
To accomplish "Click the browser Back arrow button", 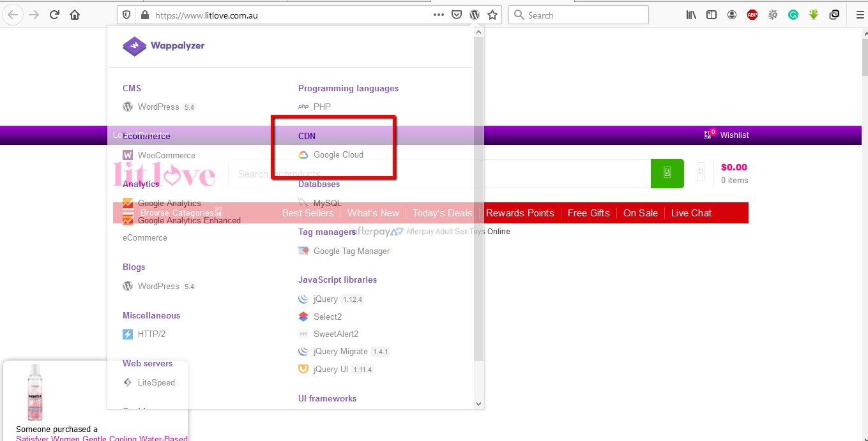I will (x=13, y=15).
